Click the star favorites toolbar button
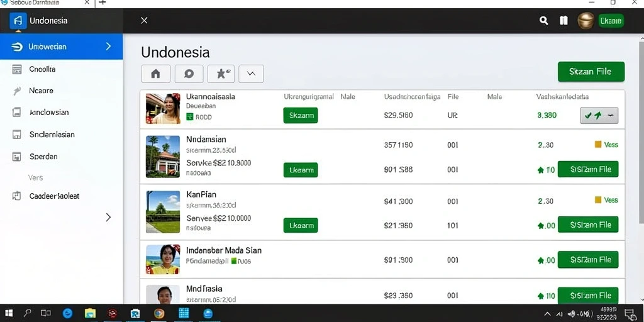Screen dimensions: 644x322 (x=221, y=74)
